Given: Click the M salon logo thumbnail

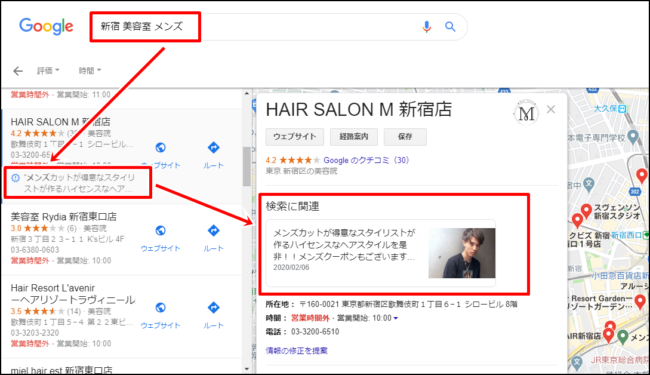Looking at the screenshot, I should point(526,113).
